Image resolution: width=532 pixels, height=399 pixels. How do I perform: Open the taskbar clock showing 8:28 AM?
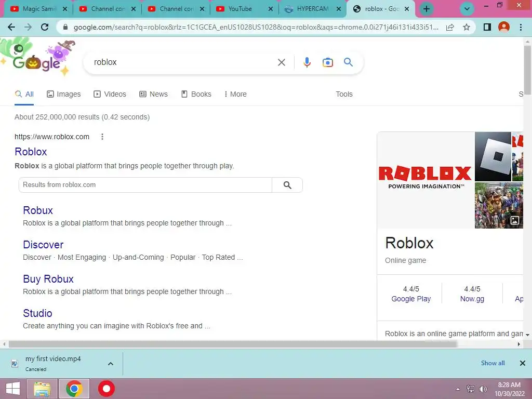tap(509, 389)
